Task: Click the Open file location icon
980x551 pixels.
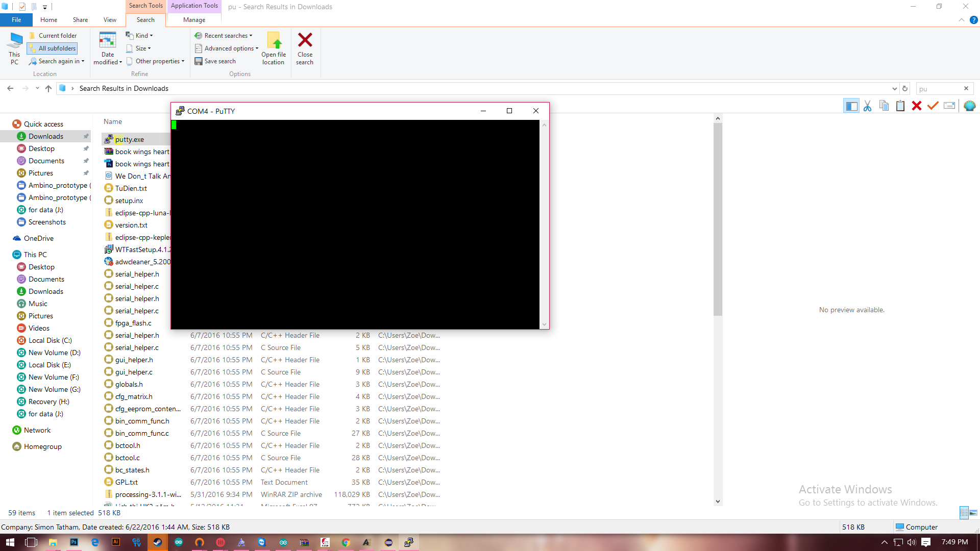Action: (274, 48)
